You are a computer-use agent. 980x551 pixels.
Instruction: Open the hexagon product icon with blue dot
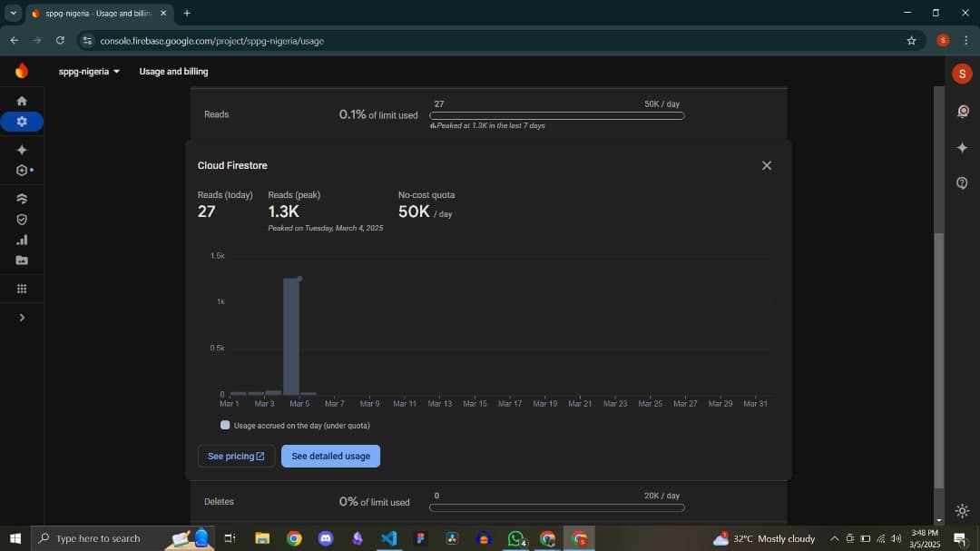point(24,170)
